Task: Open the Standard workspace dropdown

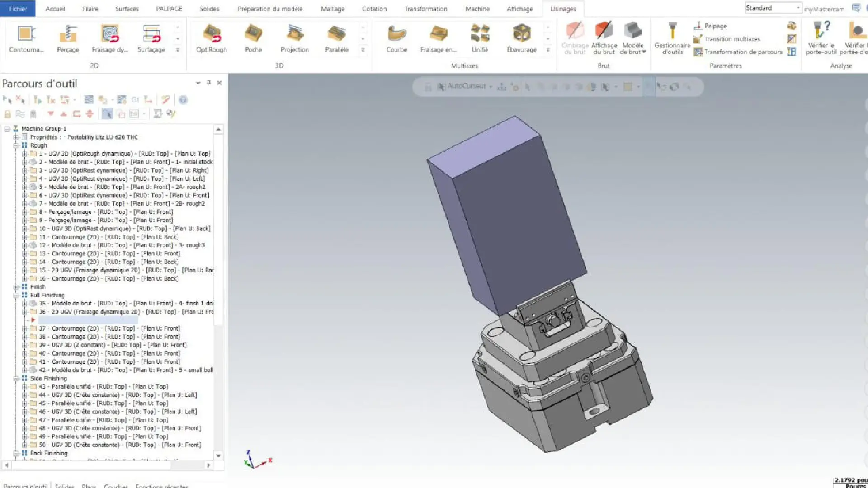Action: (798, 8)
